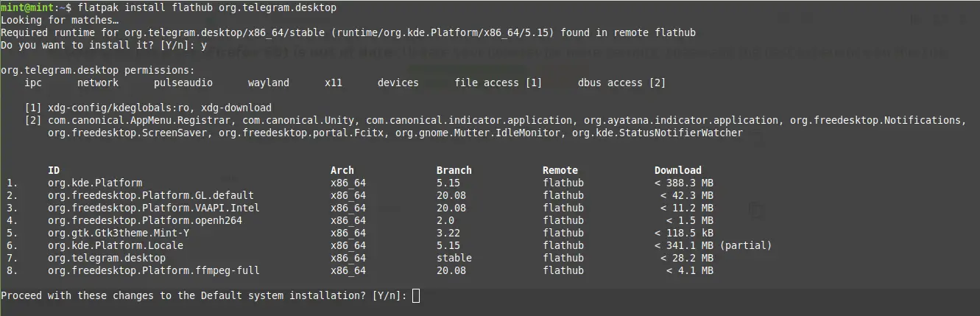The width and height of the screenshot is (980, 316).
Task: Click download size '< 341.1 MB (partial)'
Action: point(713,245)
